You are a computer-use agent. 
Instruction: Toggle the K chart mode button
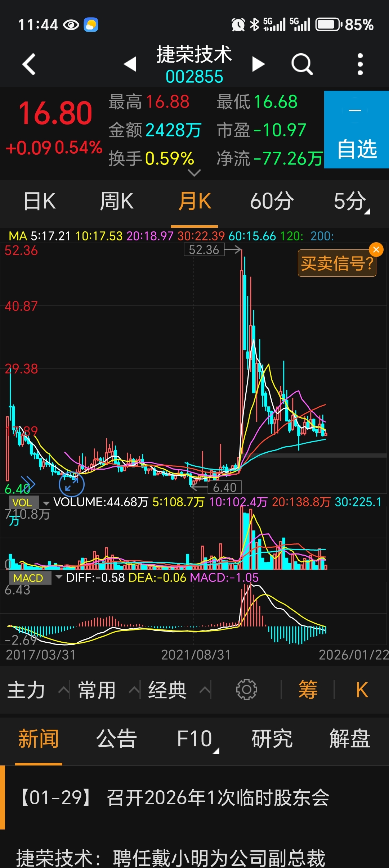pos(362,690)
